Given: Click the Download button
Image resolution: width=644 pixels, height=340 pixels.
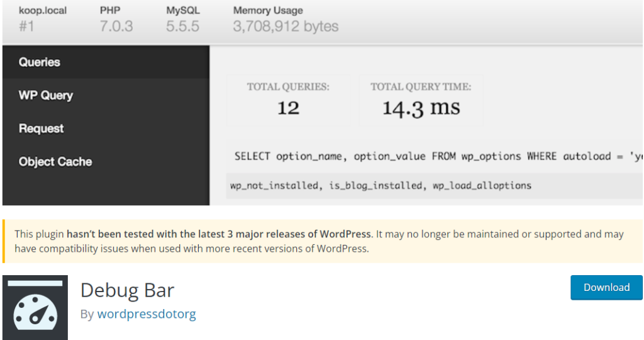Looking at the screenshot, I should pyautogui.click(x=606, y=287).
